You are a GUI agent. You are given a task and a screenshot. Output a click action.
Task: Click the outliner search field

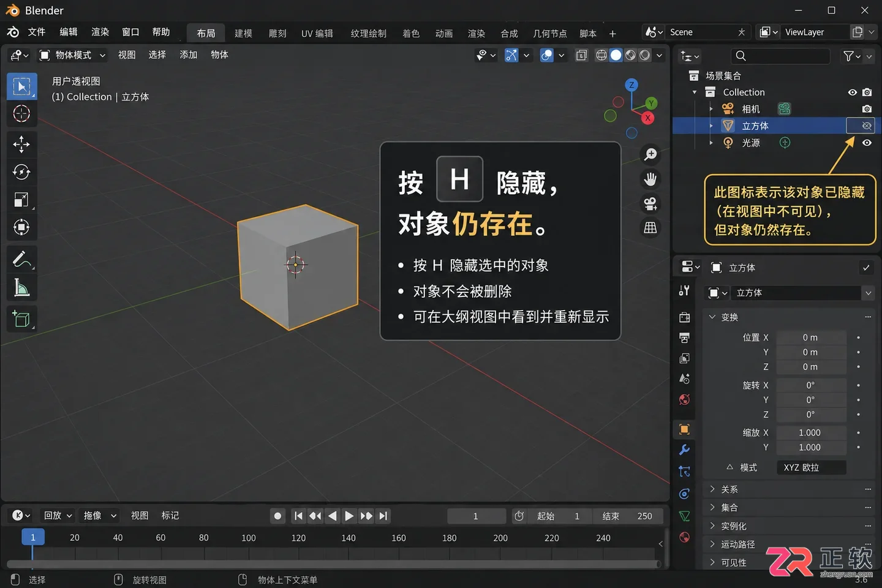click(781, 56)
